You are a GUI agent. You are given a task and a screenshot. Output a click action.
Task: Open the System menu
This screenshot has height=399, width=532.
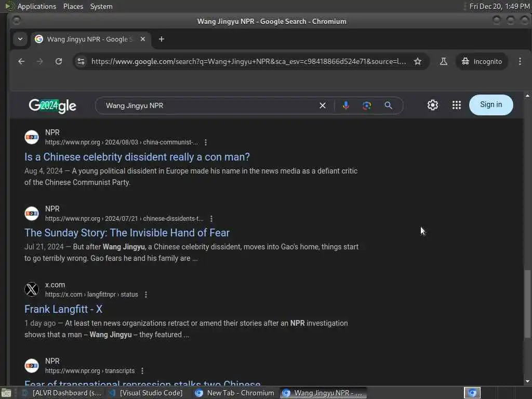[x=101, y=6]
